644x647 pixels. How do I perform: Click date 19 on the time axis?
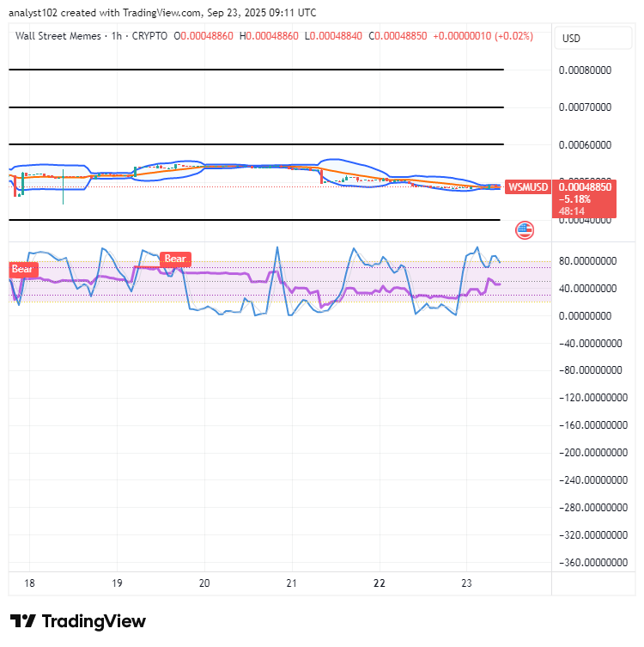pyautogui.click(x=117, y=583)
